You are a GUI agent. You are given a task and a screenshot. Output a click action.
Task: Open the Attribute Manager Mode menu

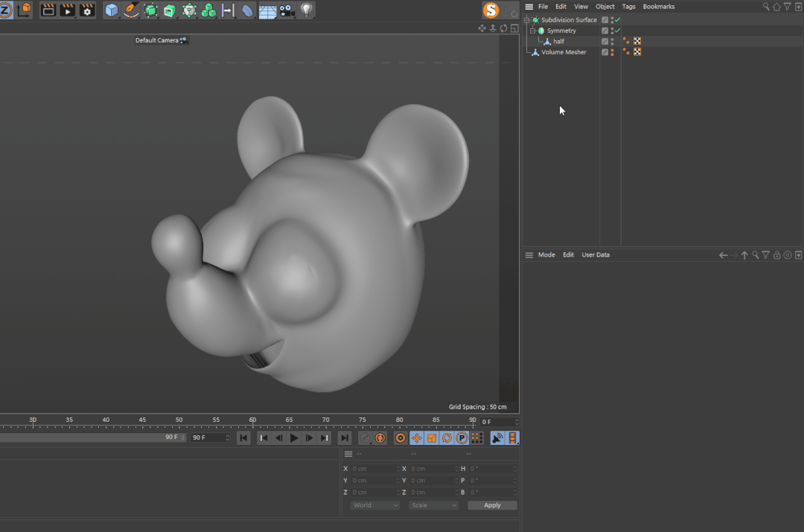pyautogui.click(x=546, y=254)
